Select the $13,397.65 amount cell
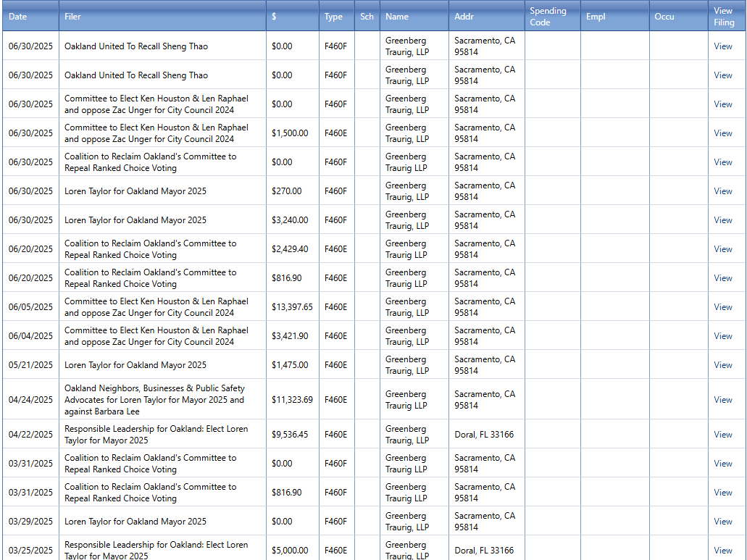The image size is (747, 560). pyautogui.click(x=292, y=307)
